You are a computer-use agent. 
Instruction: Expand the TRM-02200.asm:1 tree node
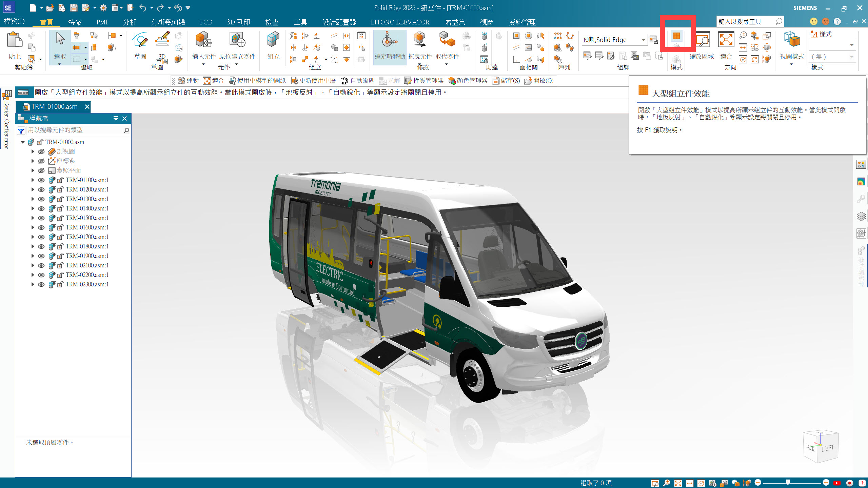(x=33, y=275)
